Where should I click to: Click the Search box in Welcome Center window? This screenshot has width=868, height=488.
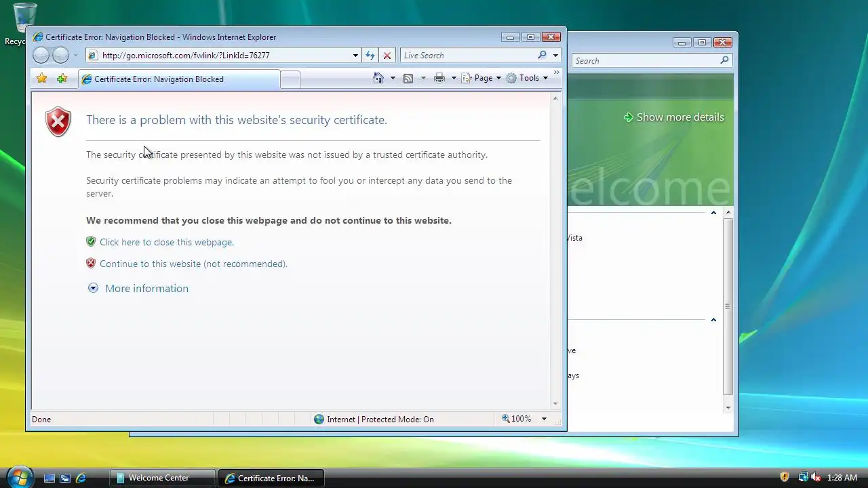646,60
